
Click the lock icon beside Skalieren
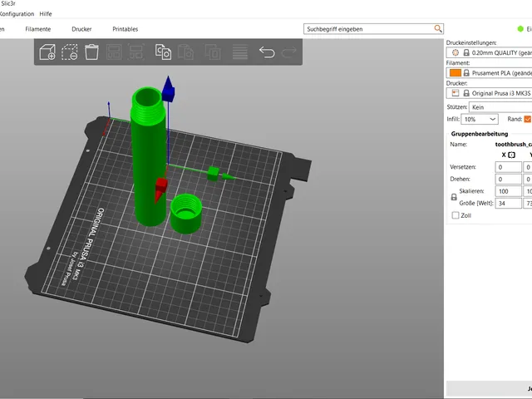[454, 197]
